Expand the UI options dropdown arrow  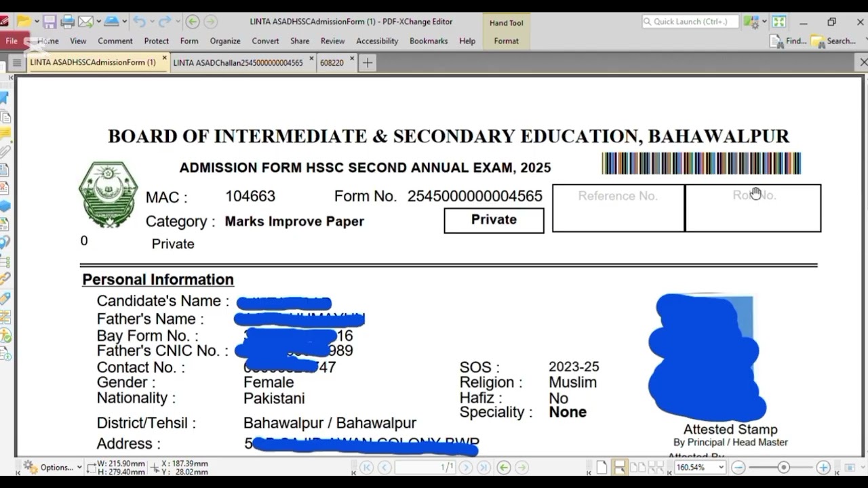click(764, 22)
